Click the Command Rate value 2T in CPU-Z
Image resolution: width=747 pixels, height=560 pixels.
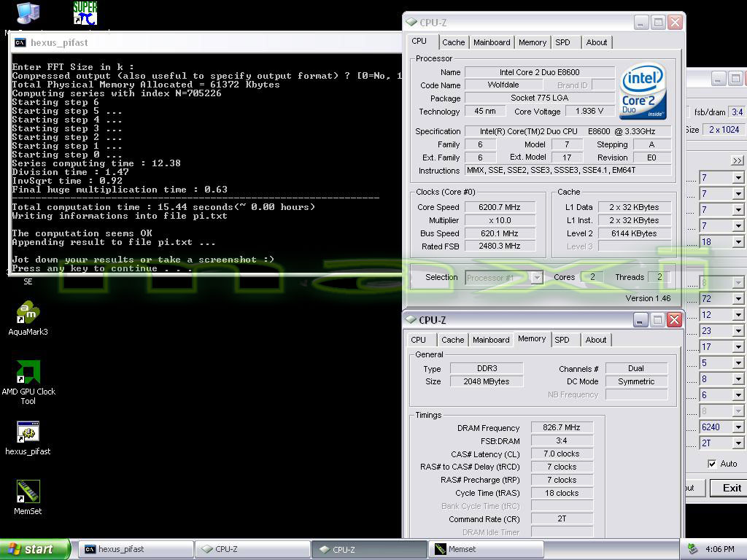(x=562, y=518)
